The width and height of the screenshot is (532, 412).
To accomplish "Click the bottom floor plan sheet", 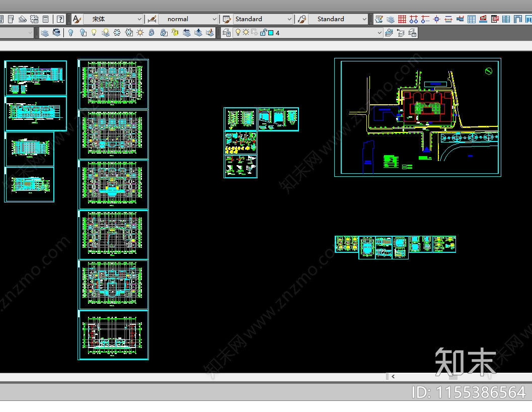I will pyautogui.click(x=113, y=335).
